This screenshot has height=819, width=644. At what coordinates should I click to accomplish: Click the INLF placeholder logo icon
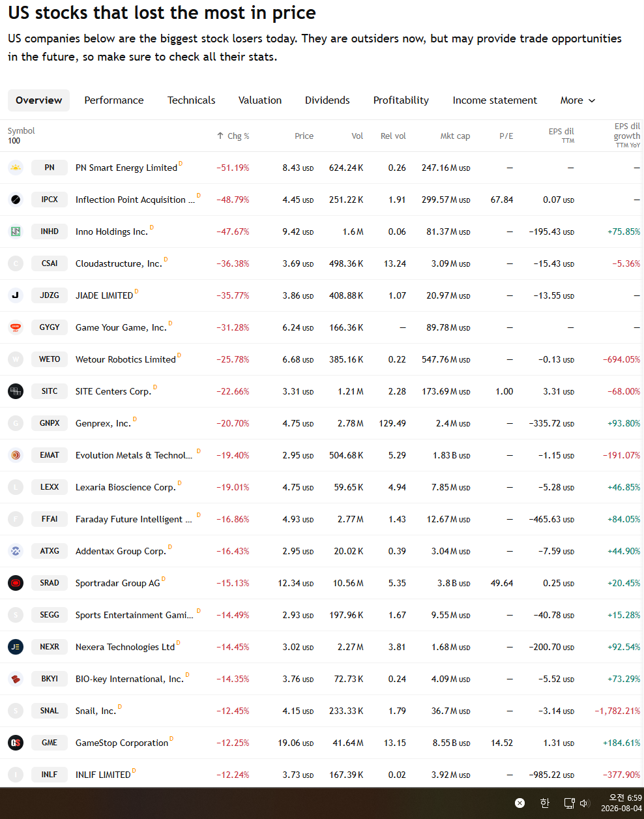coord(16,775)
